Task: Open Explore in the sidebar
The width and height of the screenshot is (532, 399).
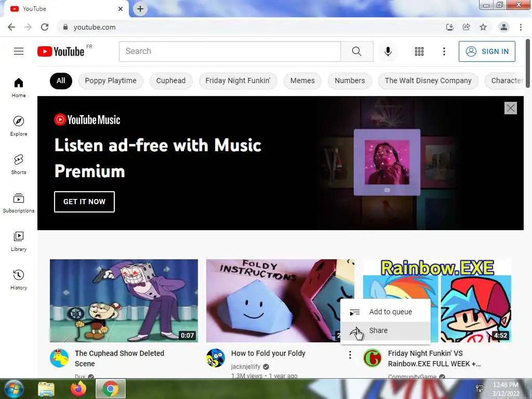Action: tap(19, 126)
